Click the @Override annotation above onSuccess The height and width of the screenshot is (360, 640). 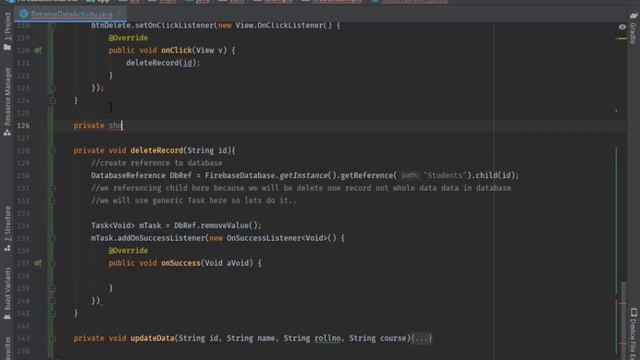pyautogui.click(x=128, y=251)
